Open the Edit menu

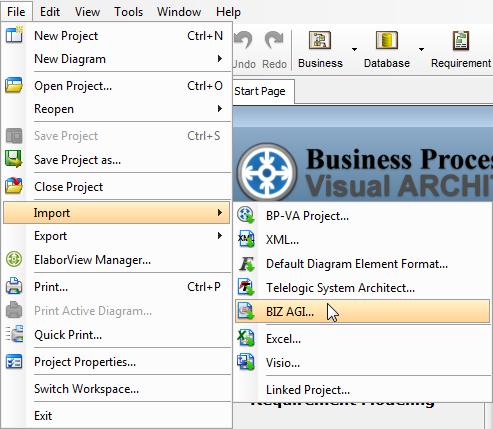pyautogui.click(x=50, y=12)
